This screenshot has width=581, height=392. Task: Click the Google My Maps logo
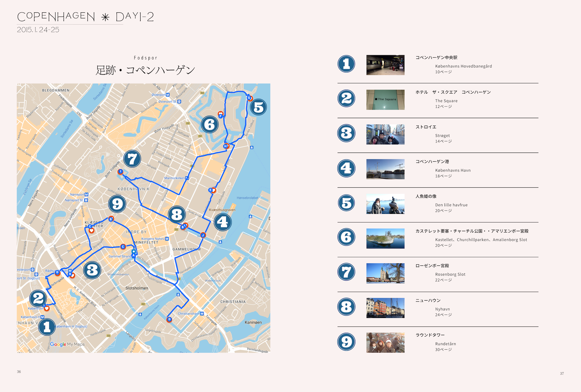(x=67, y=344)
